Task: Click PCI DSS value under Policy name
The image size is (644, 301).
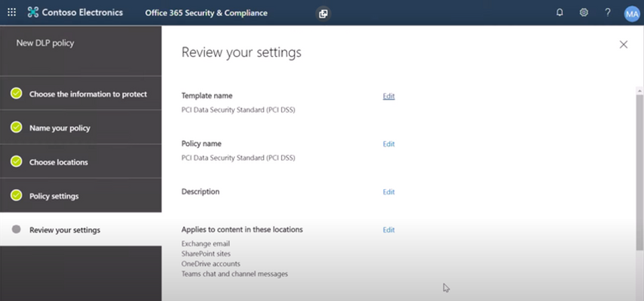Action: pos(238,158)
